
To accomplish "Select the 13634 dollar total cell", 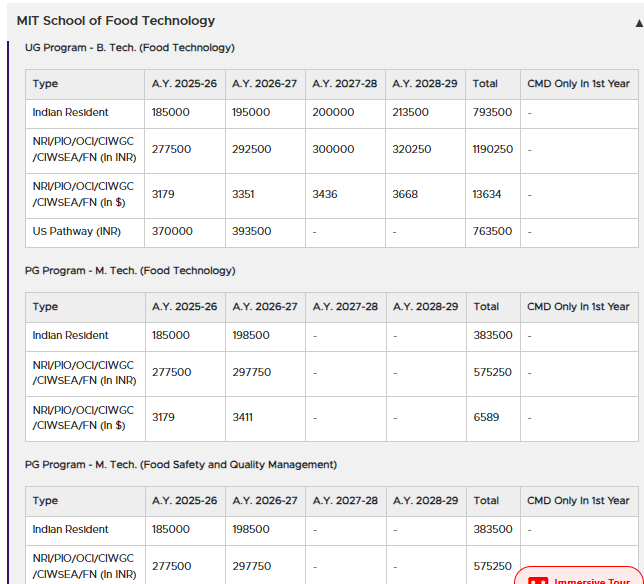I will [x=487, y=194].
